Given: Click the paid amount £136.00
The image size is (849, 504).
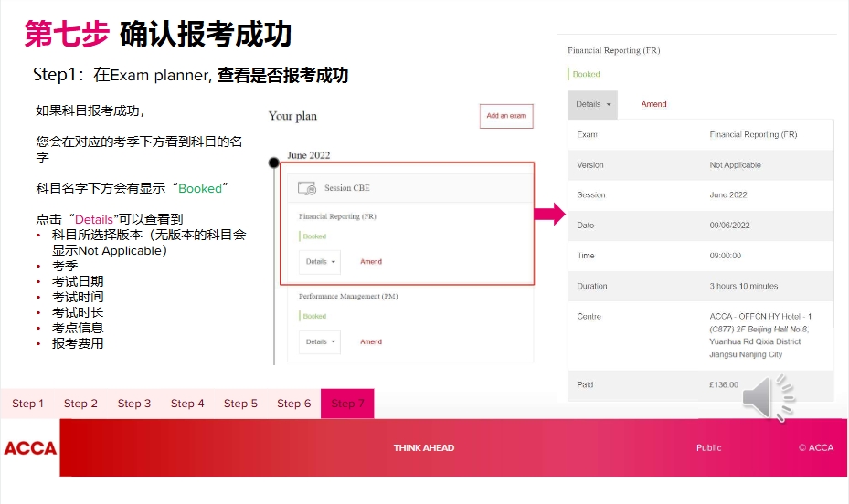Looking at the screenshot, I should 724,385.
